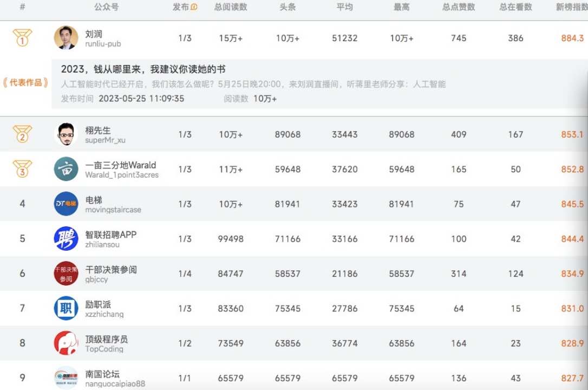Click 新榜指数 value 827.7
Image resolution: width=588 pixels, height=390 pixels.
tap(572, 378)
